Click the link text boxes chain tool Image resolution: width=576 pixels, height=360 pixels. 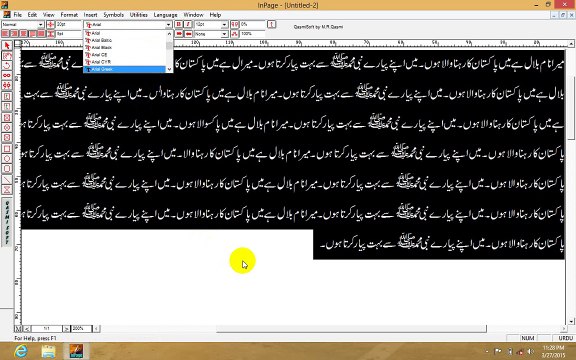point(7,76)
